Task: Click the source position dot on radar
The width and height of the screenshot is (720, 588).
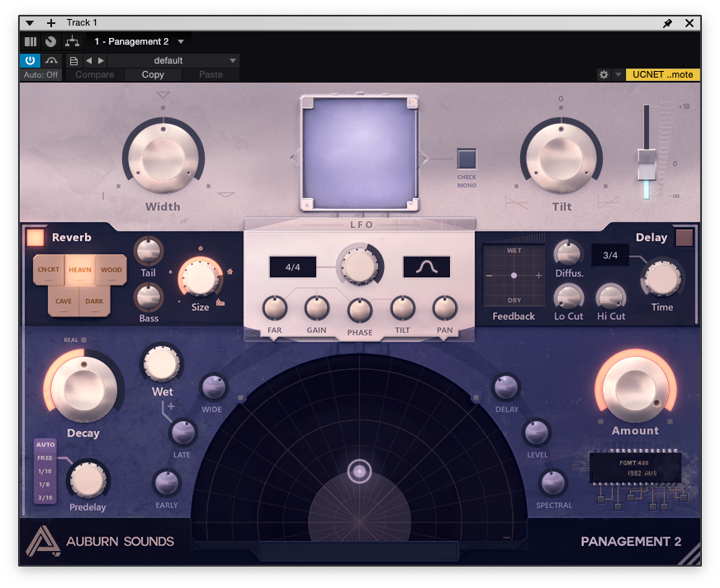Action: (x=359, y=472)
